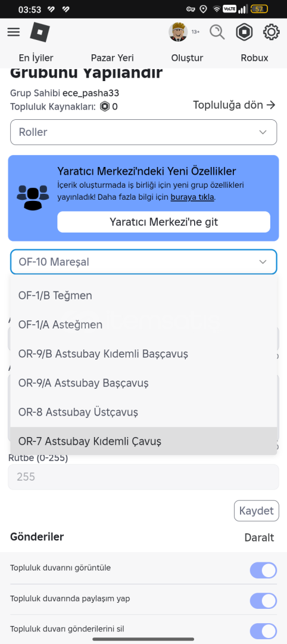Viewport: 287px width, 644px height.
Task: Open the Robux balance icon
Action: pyautogui.click(x=244, y=32)
